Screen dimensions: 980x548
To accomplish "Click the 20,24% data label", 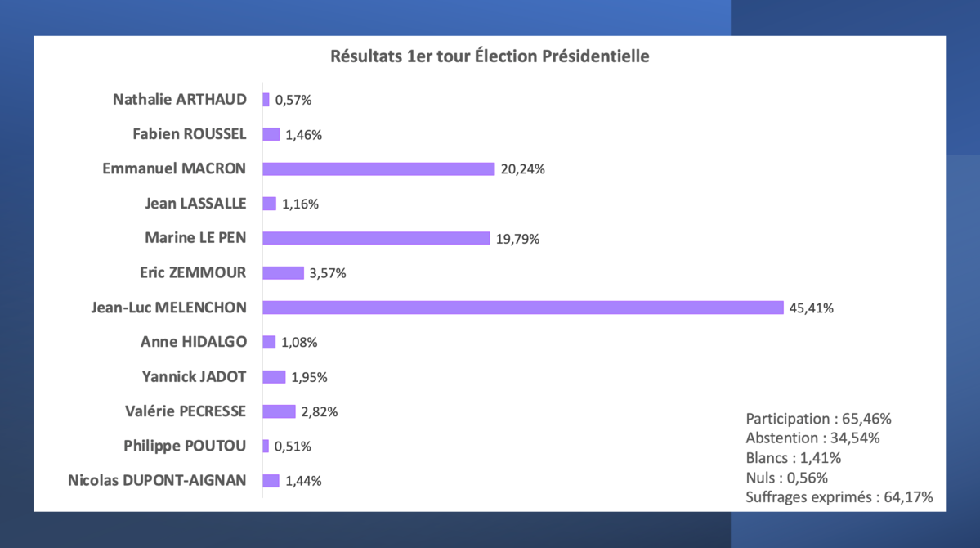I will (522, 169).
